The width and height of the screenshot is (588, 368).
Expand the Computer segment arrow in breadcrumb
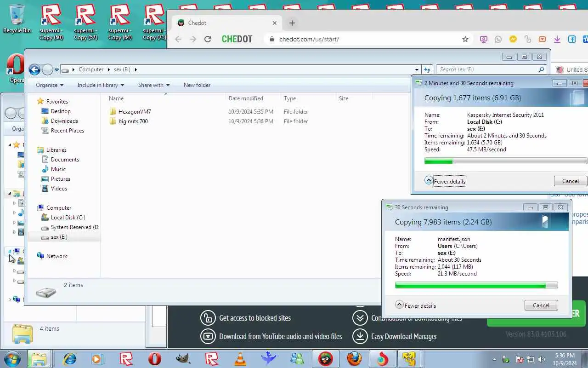pyautogui.click(x=109, y=69)
